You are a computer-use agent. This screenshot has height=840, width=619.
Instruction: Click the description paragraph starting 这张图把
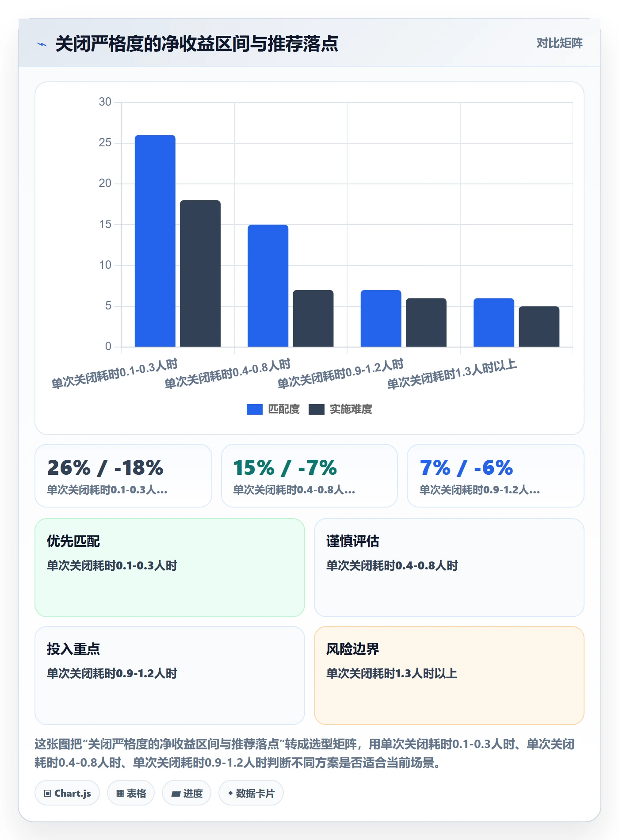304,753
